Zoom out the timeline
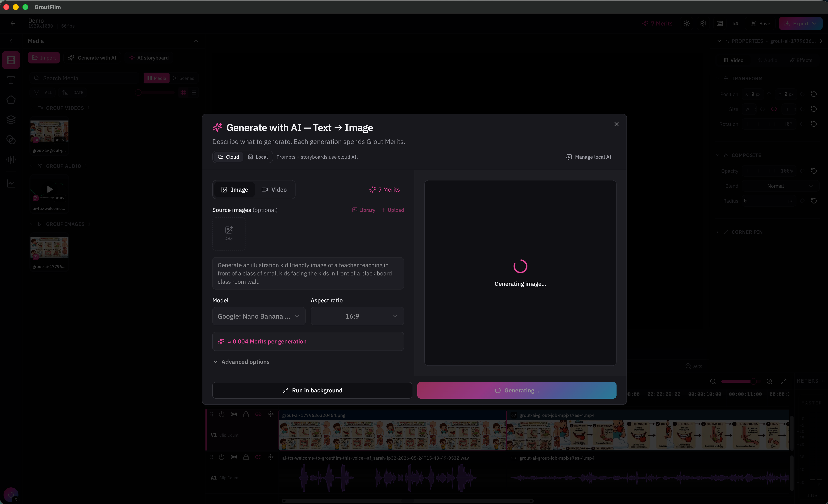 point(713,381)
